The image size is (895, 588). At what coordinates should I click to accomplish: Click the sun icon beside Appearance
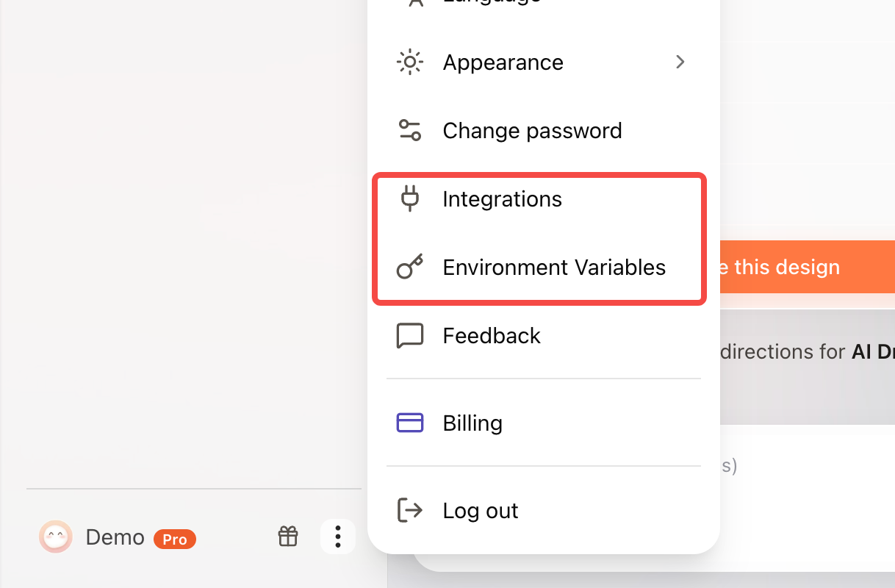[409, 62]
